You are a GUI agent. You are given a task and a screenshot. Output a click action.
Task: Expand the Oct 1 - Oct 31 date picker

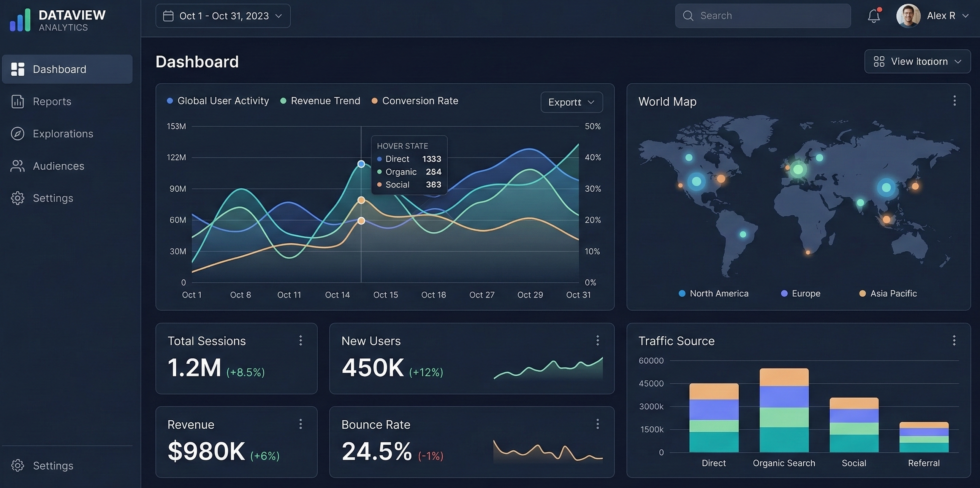point(223,16)
